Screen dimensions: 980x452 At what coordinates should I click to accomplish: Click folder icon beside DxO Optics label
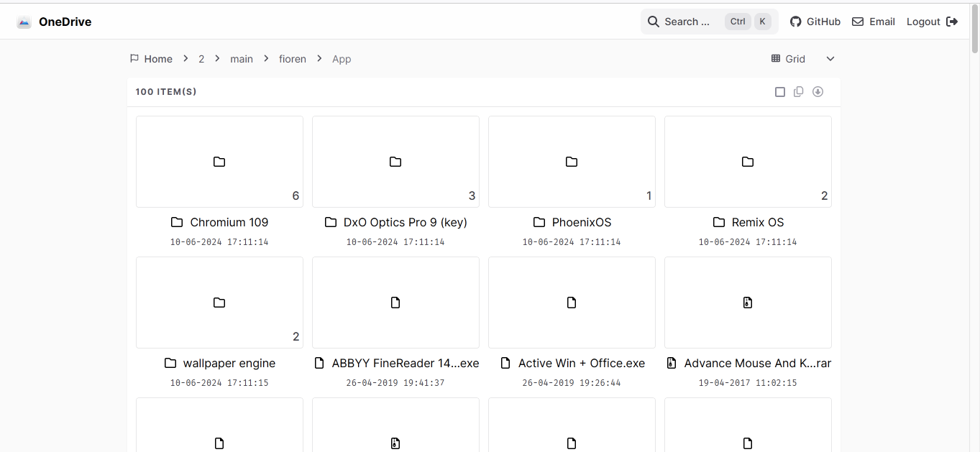(x=331, y=222)
